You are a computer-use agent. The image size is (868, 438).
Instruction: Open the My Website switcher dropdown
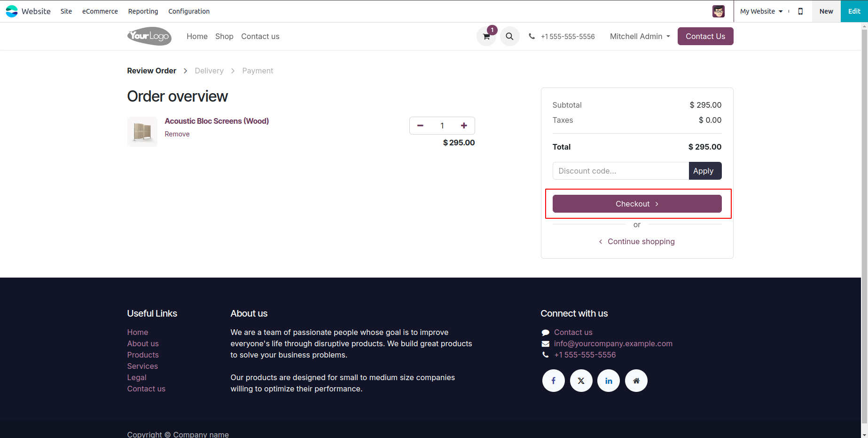coord(761,11)
